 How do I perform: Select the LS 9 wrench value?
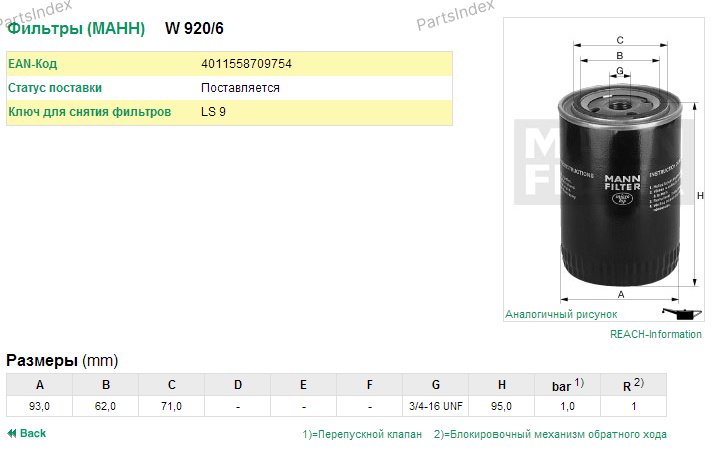pos(213,112)
